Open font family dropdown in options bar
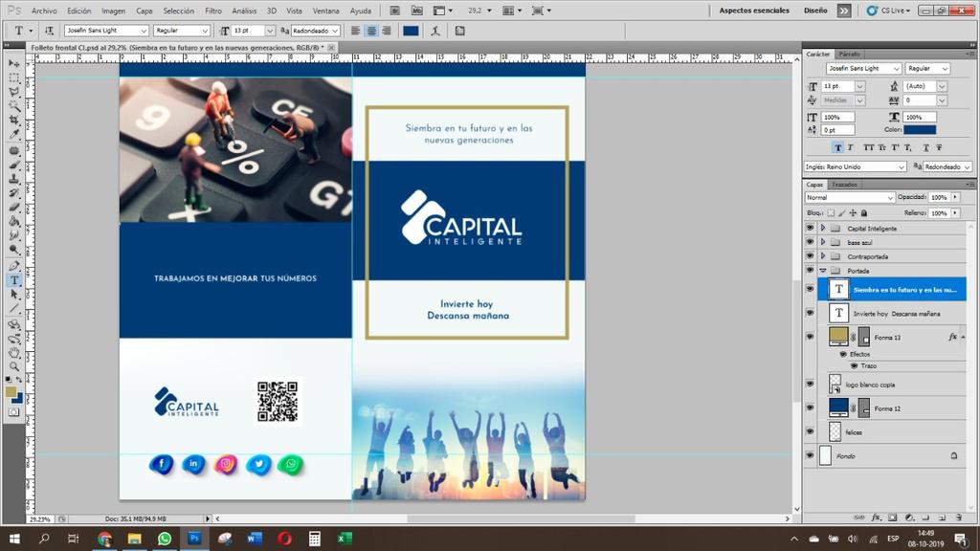 coord(144,31)
